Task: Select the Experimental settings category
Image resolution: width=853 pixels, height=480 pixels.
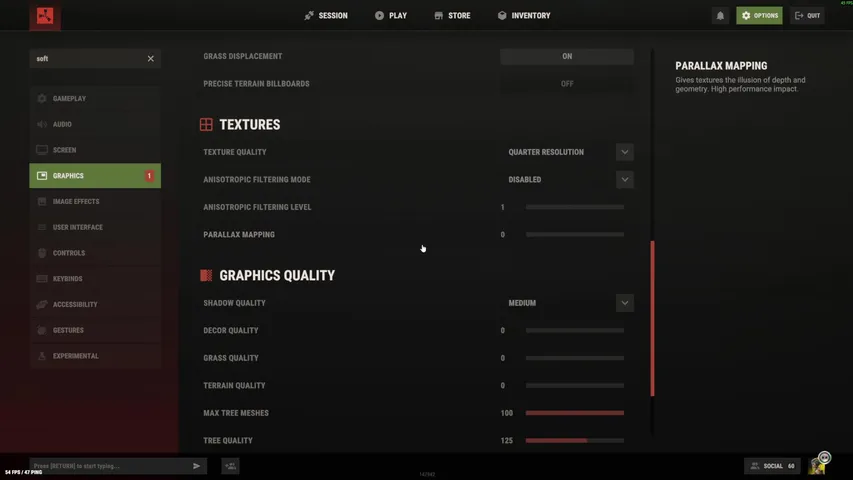Action: coord(95,356)
